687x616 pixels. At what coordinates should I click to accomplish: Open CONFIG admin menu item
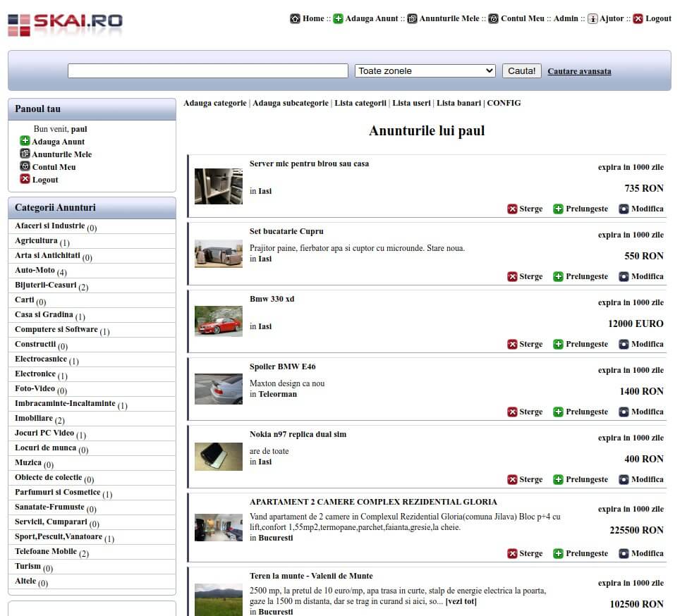pyautogui.click(x=504, y=103)
